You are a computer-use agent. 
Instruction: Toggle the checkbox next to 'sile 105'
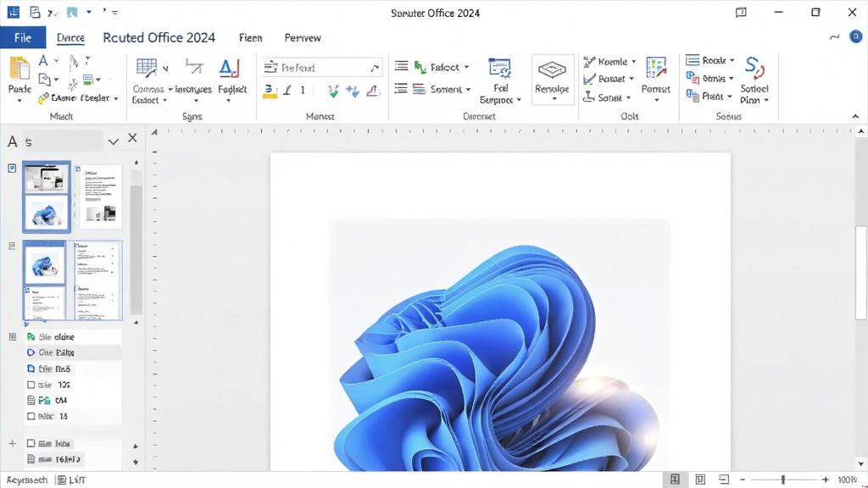coord(31,385)
